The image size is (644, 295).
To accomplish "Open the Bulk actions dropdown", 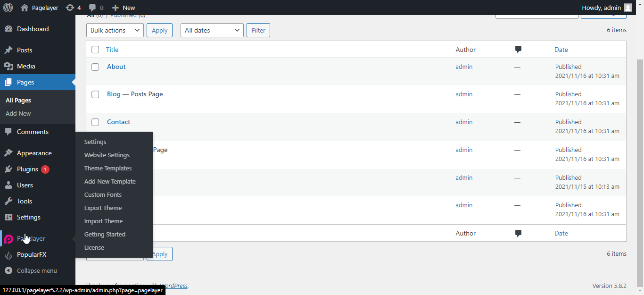I will [x=115, y=30].
